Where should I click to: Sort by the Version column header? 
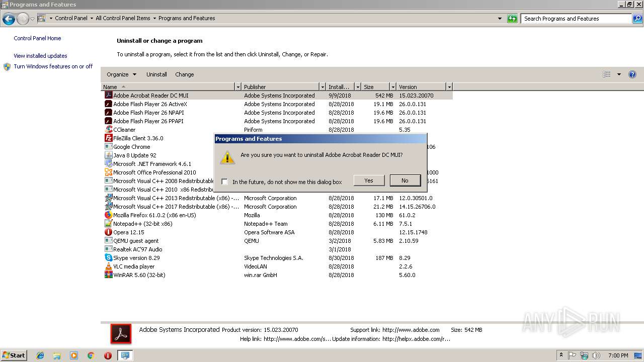[421, 87]
